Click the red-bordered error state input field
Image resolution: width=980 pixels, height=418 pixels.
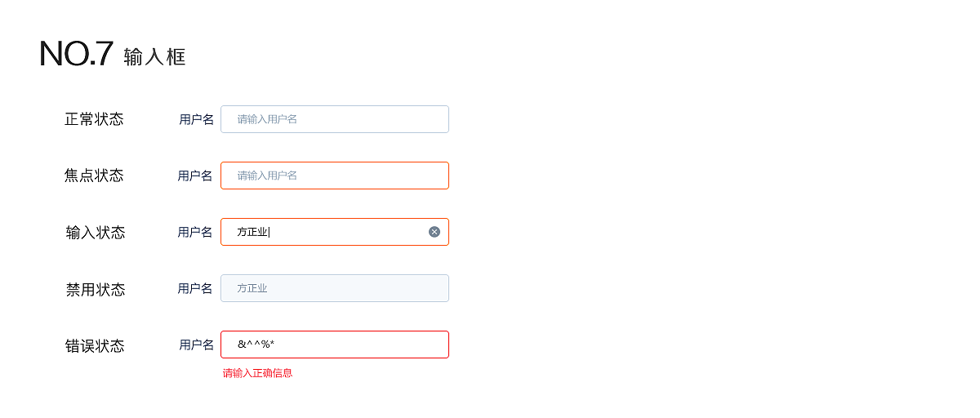click(351, 345)
